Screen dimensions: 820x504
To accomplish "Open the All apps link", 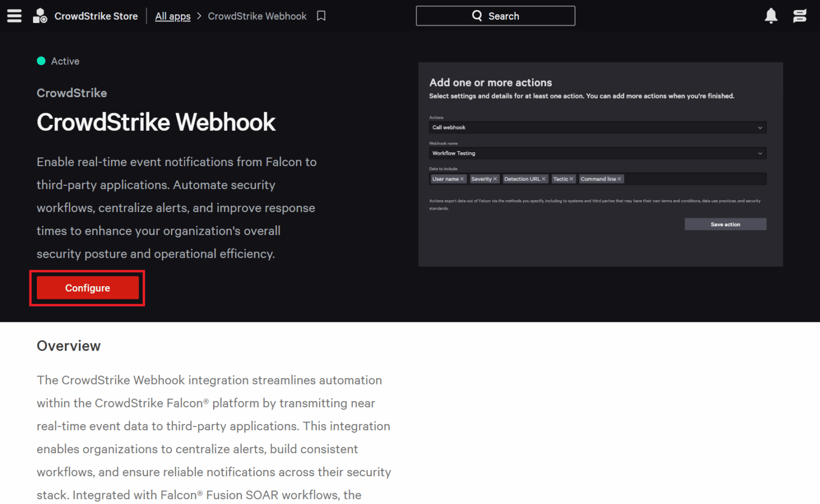I will (x=172, y=16).
